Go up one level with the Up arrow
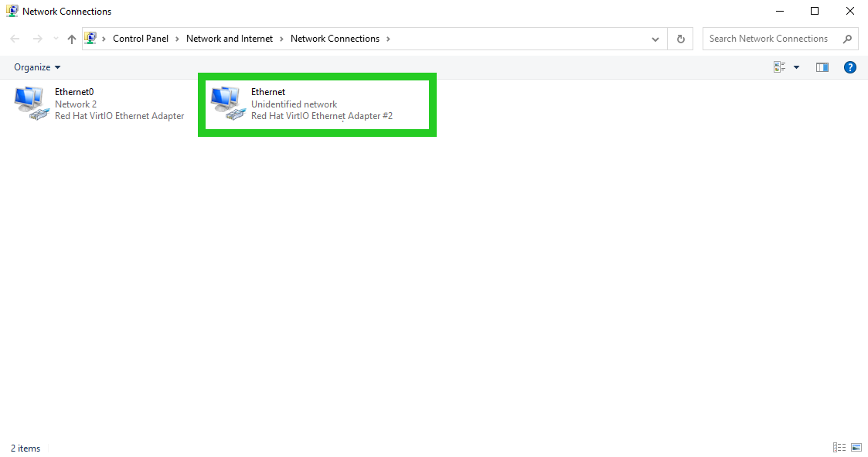Image resolution: width=868 pixels, height=457 pixels. point(72,39)
